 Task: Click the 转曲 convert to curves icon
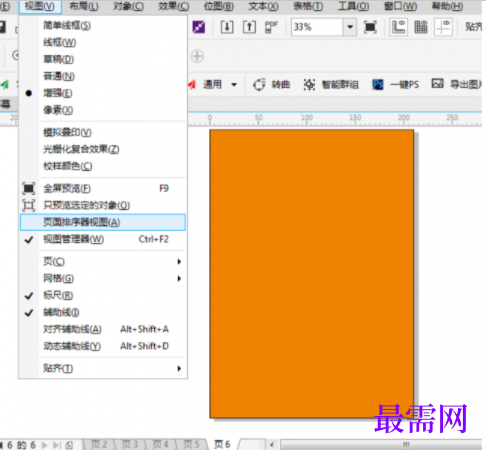[271, 85]
